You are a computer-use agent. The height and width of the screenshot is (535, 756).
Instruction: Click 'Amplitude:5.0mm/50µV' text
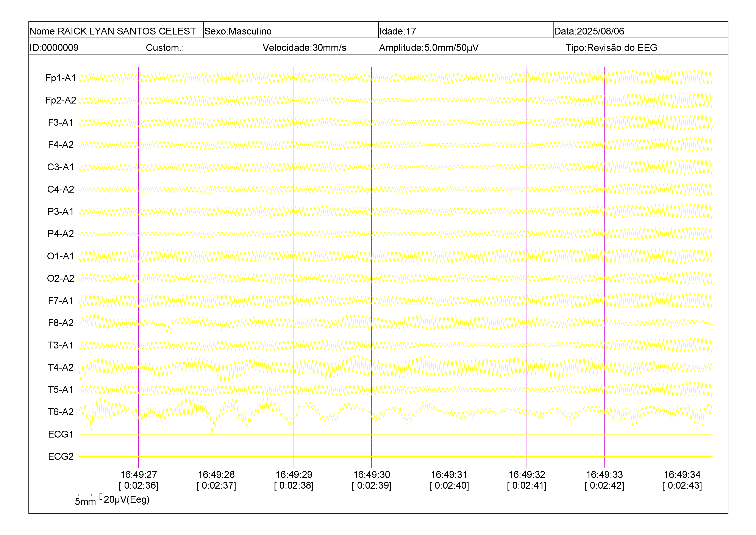(429, 48)
